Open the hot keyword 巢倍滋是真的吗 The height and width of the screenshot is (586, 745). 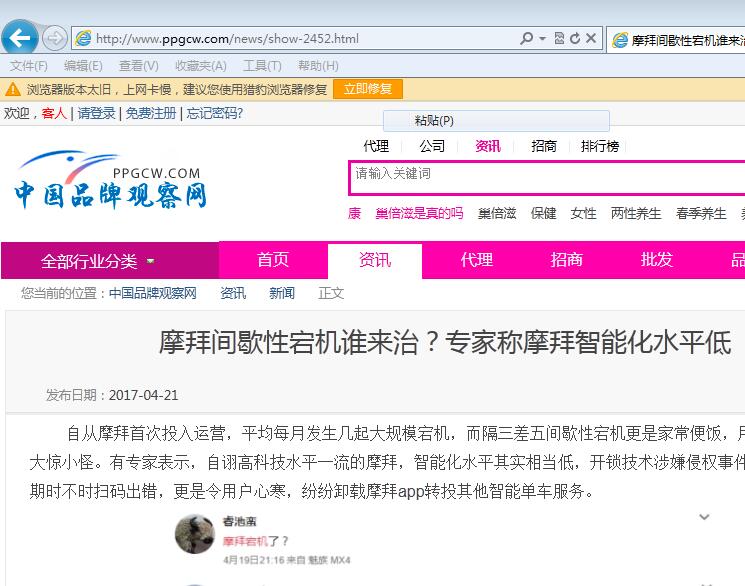point(419,213)
